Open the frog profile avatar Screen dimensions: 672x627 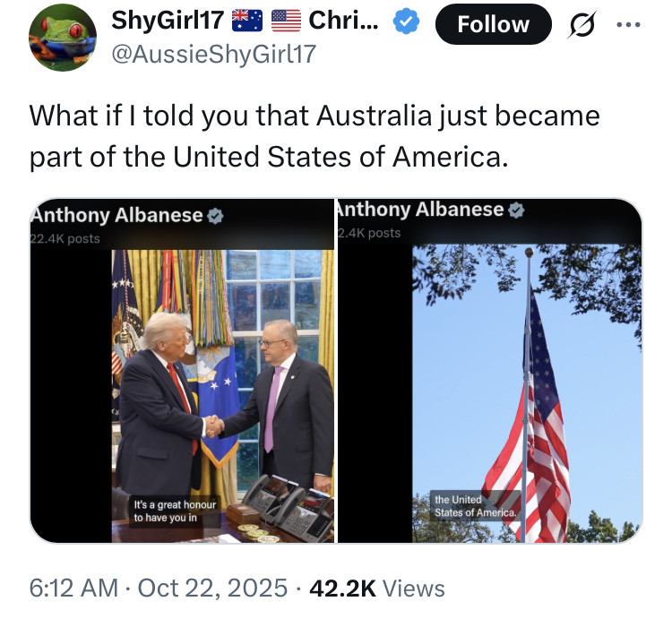tap(63, 38)
